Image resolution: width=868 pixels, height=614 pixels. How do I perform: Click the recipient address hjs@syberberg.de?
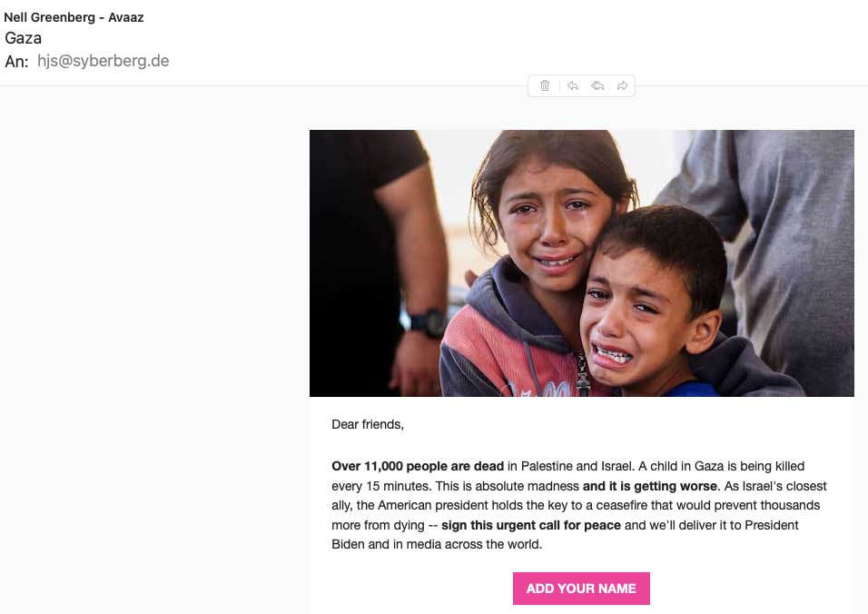[x=103, y=62]
